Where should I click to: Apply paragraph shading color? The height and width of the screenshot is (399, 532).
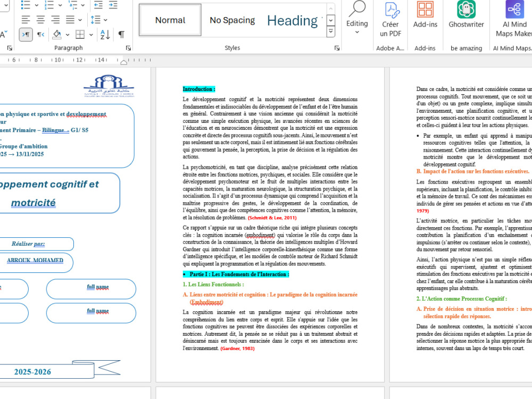click(x=57, y=35)
